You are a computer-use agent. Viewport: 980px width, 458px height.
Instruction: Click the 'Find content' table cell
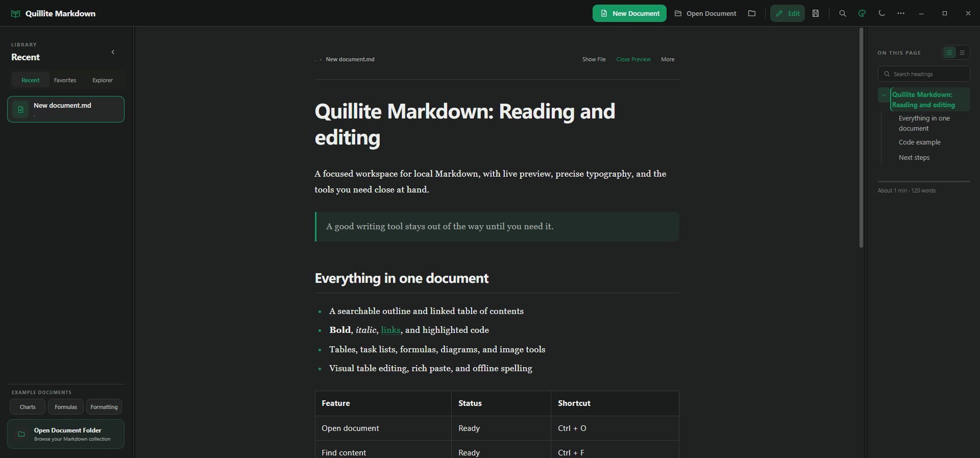click(383, 450)
